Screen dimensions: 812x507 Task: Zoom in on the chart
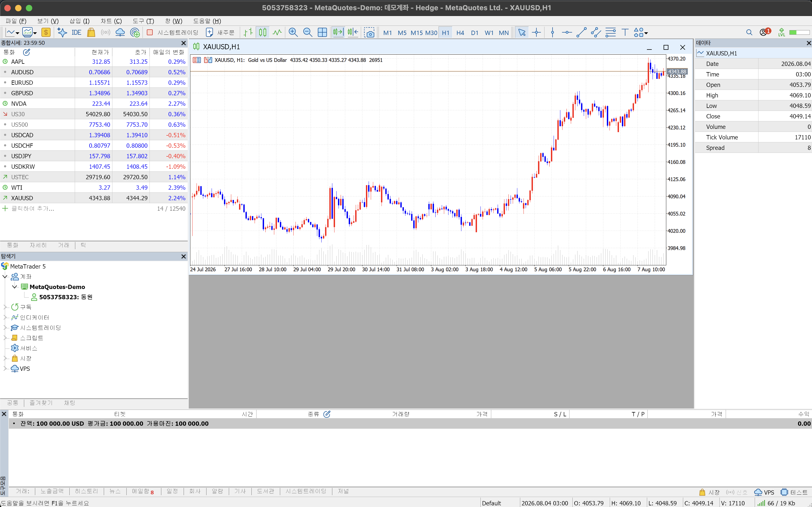click(293, 33)
